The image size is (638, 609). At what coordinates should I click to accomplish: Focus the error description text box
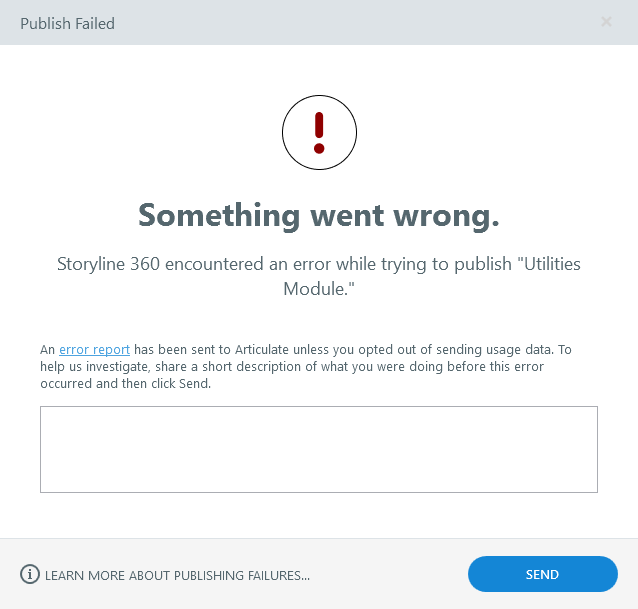point(318,449)
